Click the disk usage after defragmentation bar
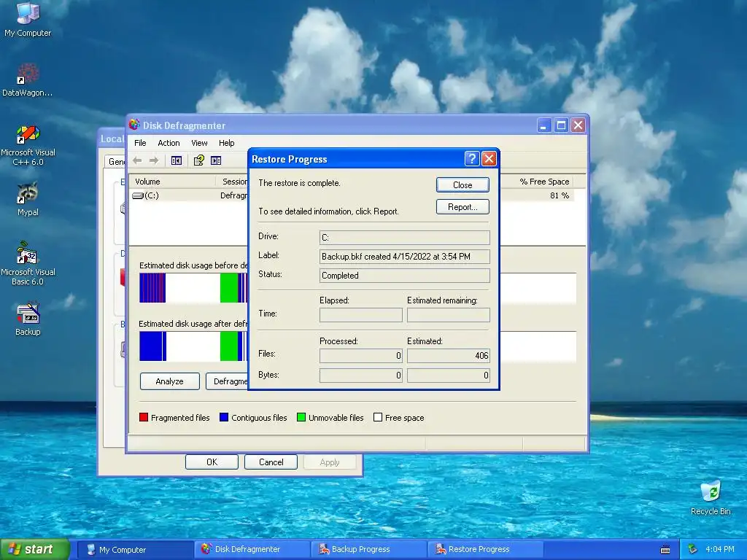747x560 pixels. (193, 346)
